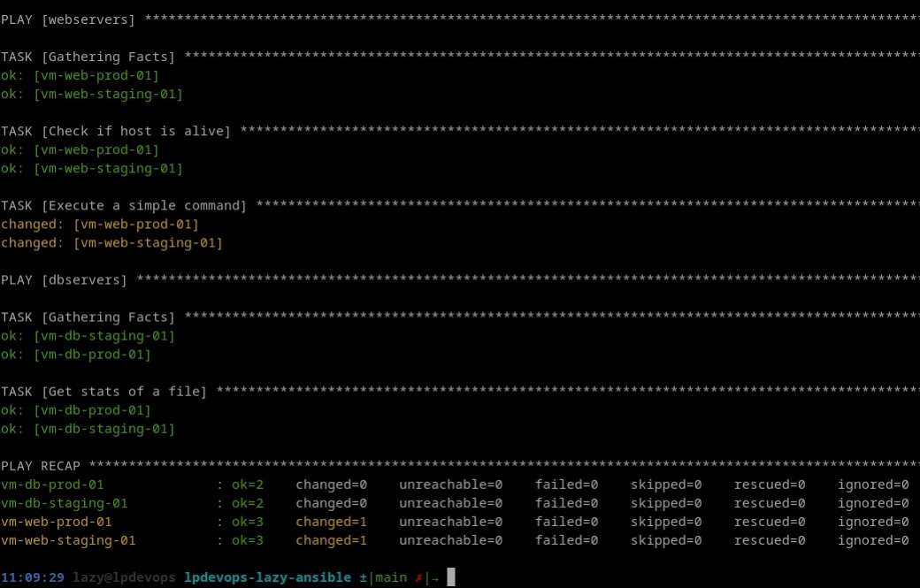Click failed=0 in the vm-db-staging-01 recap row
Viewport: 920px width, 588px height.
(566, 503)
